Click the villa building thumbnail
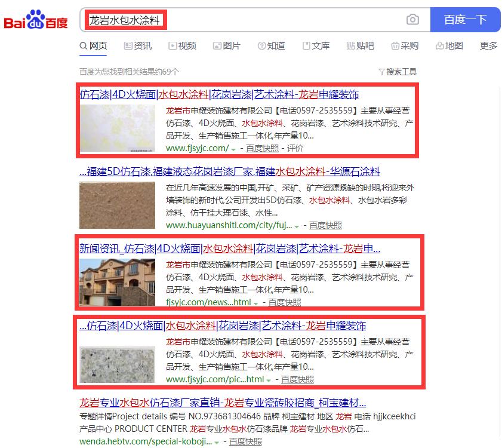The image size is (502, 448). [x=117, y=282]
